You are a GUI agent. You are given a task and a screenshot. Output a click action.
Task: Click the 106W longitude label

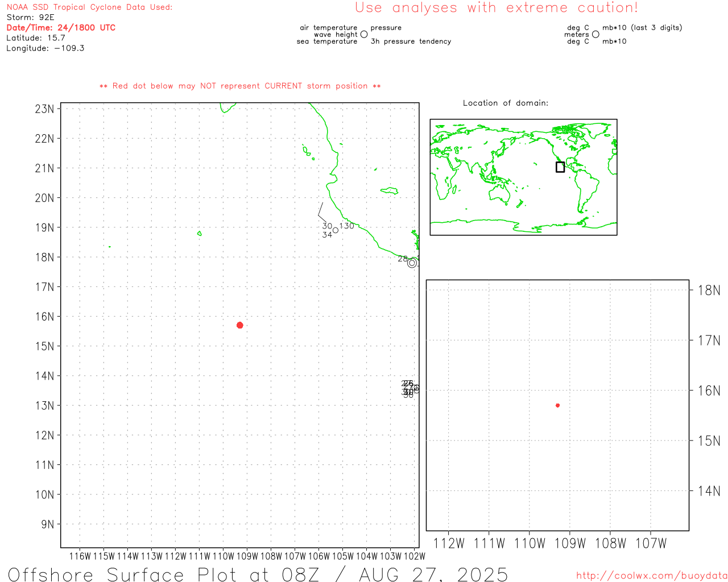(x=318, y=556)
